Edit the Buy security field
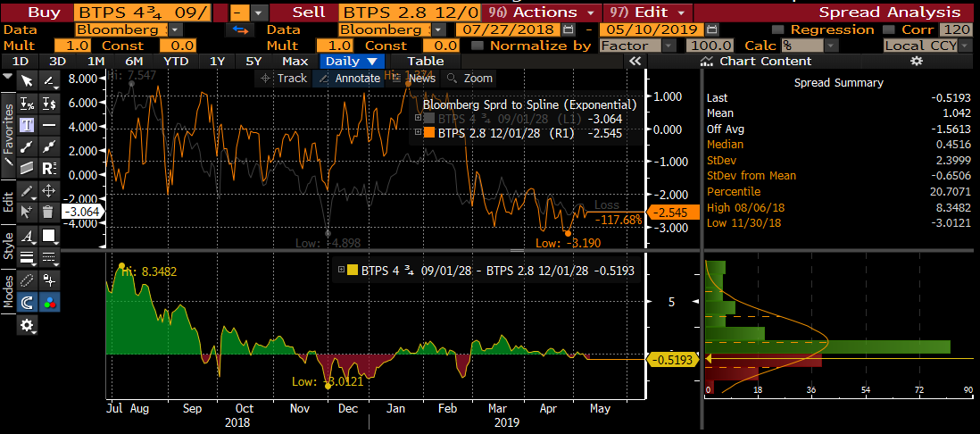This screenshot has height=434, width=980. [142, 13]
